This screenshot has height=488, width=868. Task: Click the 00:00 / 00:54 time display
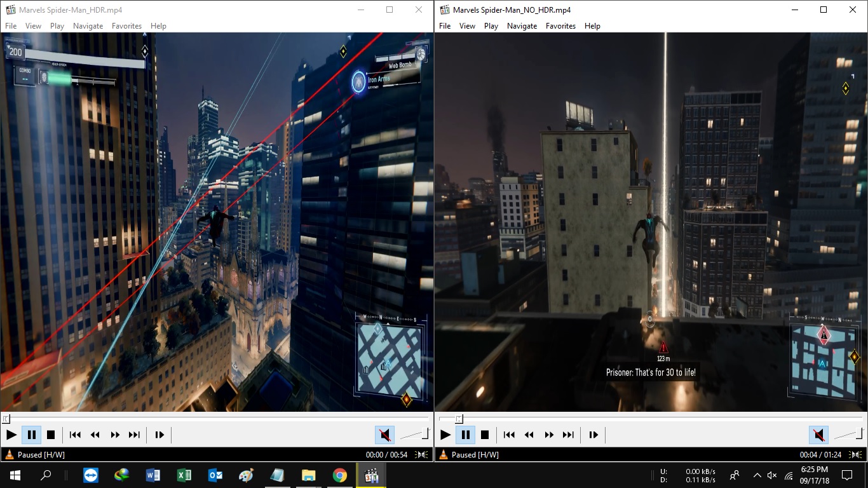point(386,455)
